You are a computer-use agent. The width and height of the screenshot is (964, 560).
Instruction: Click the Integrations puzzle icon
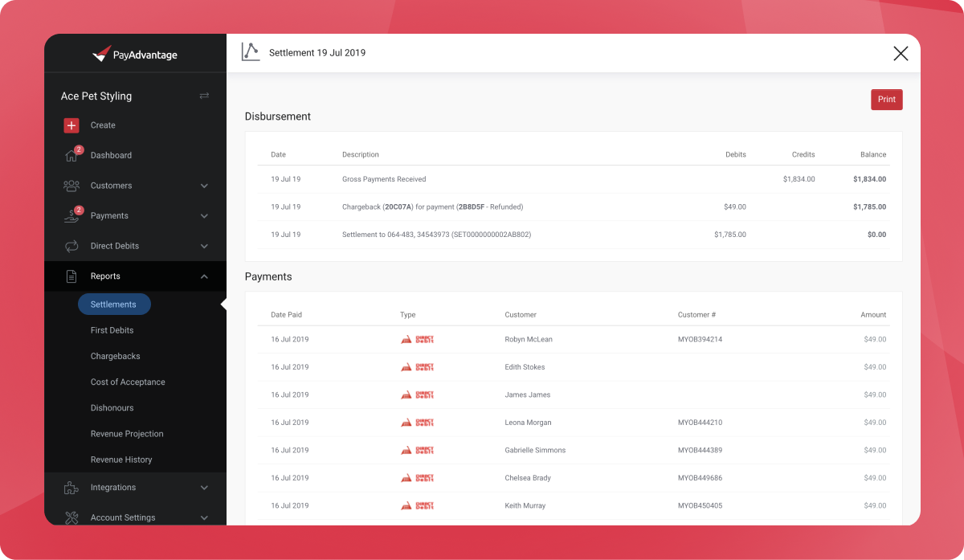coord(71,488)
